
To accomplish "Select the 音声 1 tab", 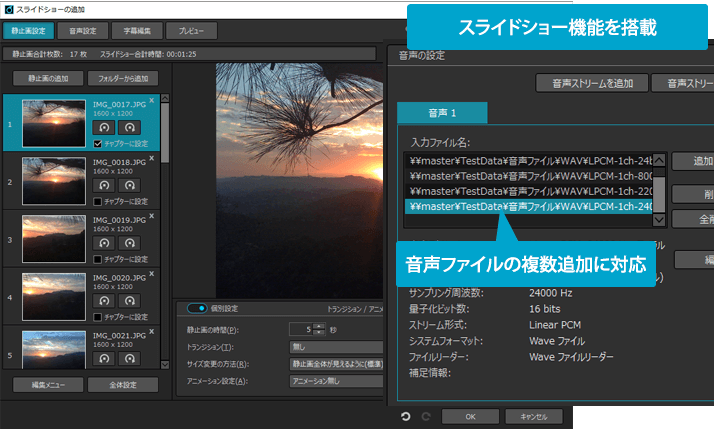I will click(x=442, y=113).
